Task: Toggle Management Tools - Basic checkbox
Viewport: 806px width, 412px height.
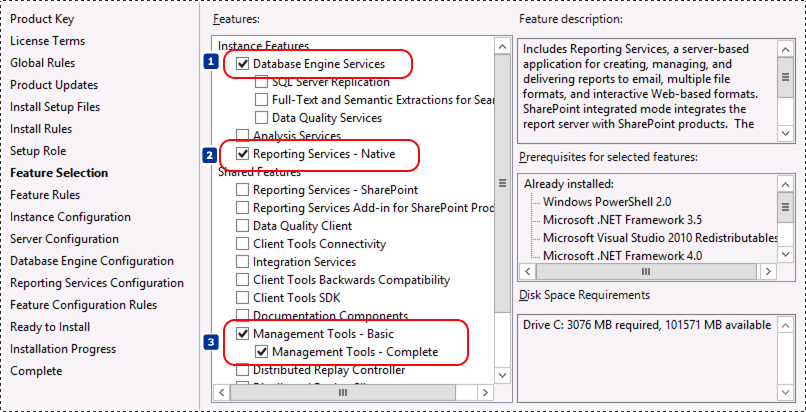Action: click(x=243, y=334)
